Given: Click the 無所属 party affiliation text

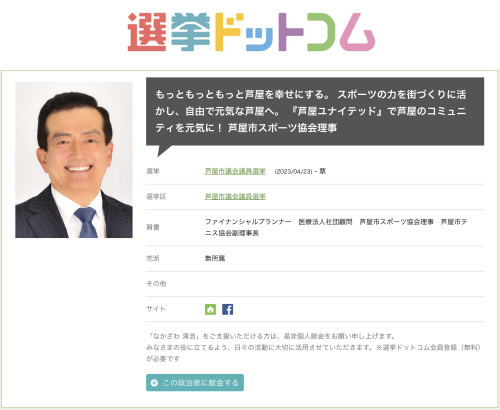Looking at the screenshot, I should (215, 258).
